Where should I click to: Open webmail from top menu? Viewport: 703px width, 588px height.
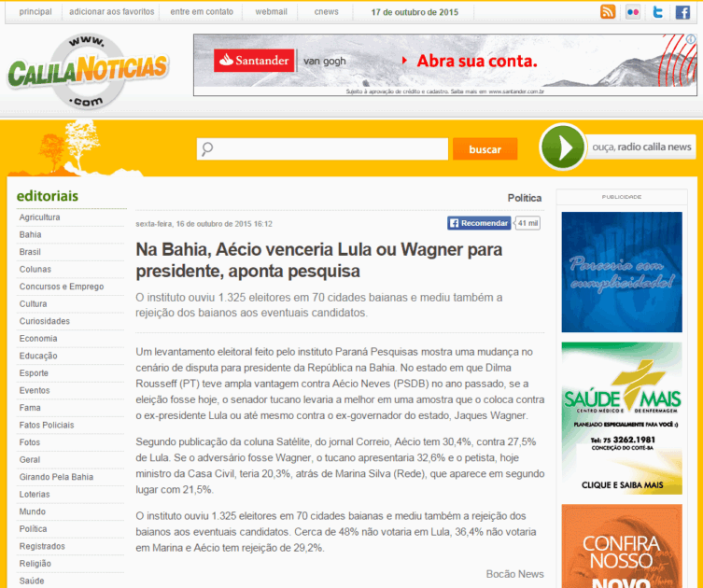tap(271, 12)
